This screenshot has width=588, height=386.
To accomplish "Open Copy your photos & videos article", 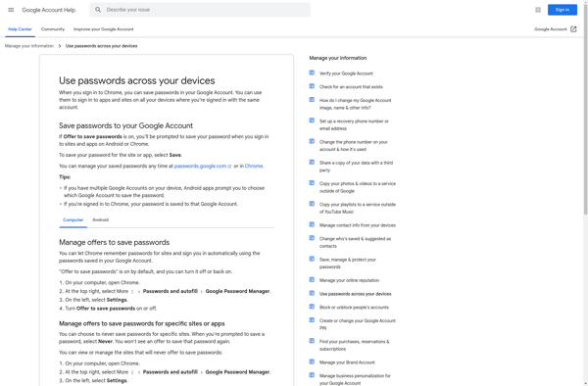I will 358,187.
